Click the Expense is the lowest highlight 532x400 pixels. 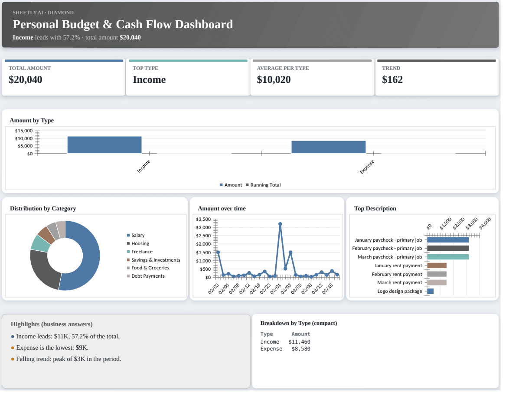pyautogui.click(x=49, y=348)
